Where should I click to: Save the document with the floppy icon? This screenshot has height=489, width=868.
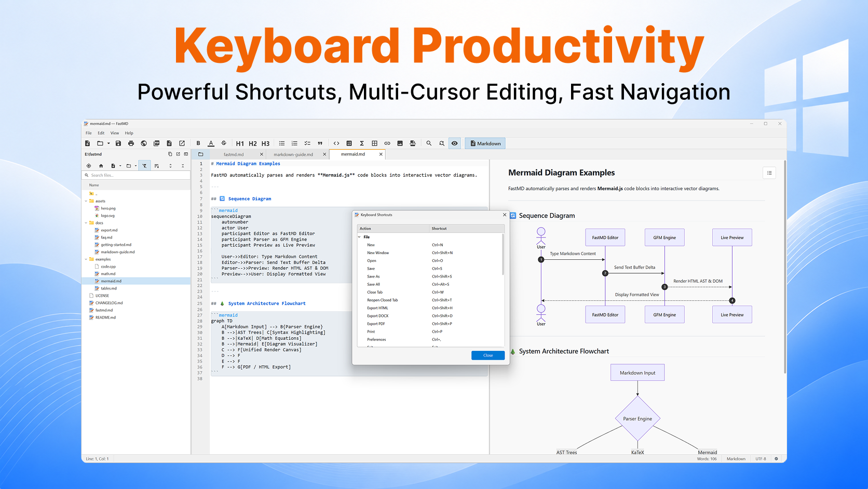[x=118, y=143]
